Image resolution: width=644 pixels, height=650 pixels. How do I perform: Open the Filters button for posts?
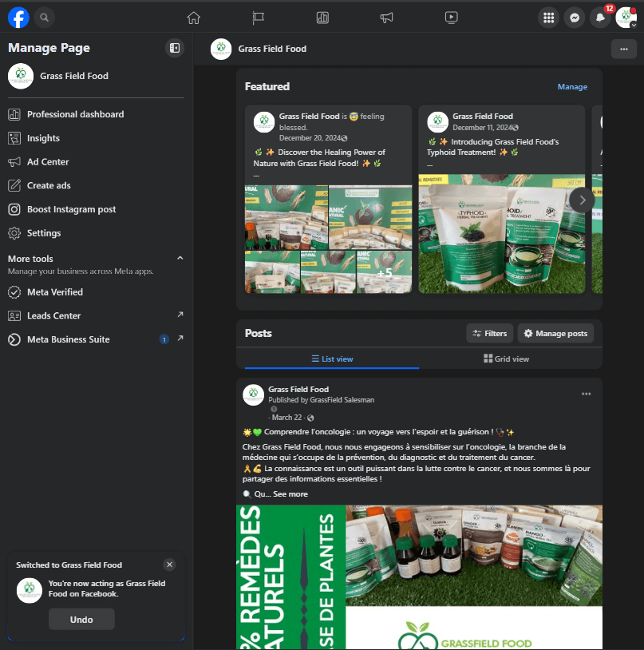(489, 333)
